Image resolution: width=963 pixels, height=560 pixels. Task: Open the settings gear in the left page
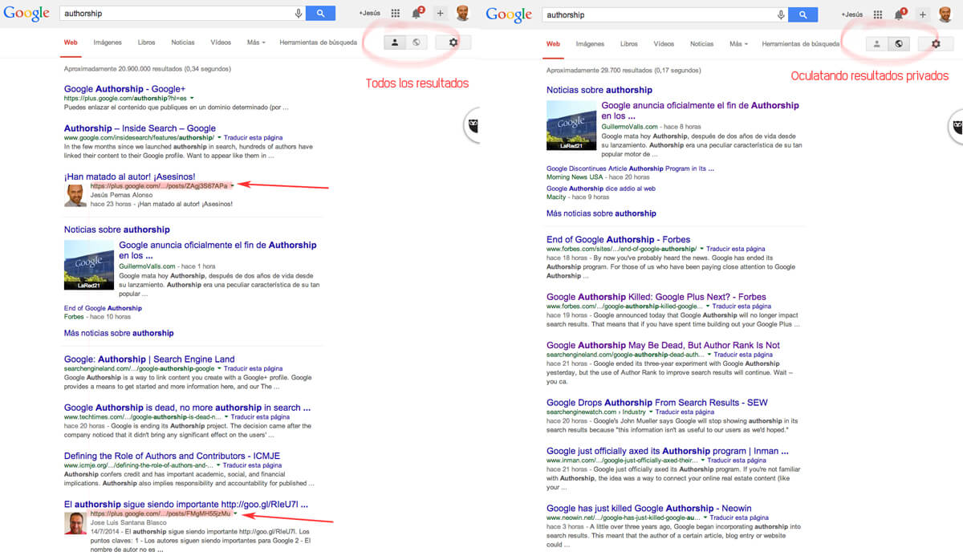[x=453, y=43]
